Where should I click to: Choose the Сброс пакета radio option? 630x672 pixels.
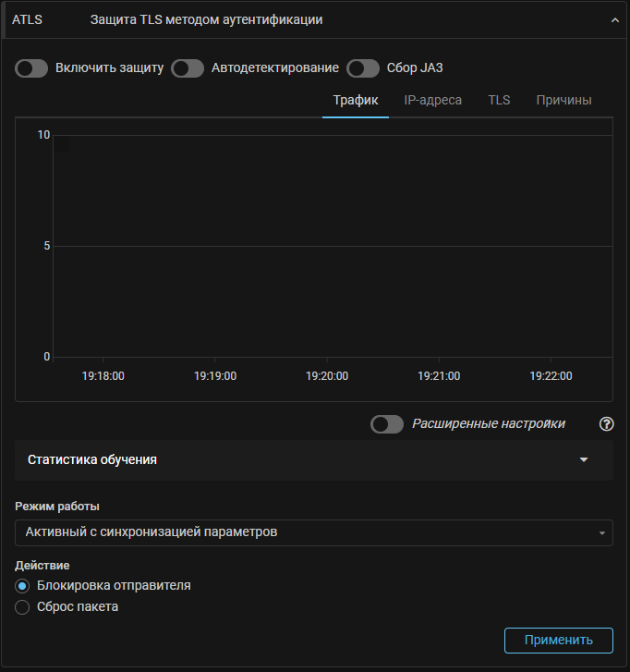click(23, 607)
